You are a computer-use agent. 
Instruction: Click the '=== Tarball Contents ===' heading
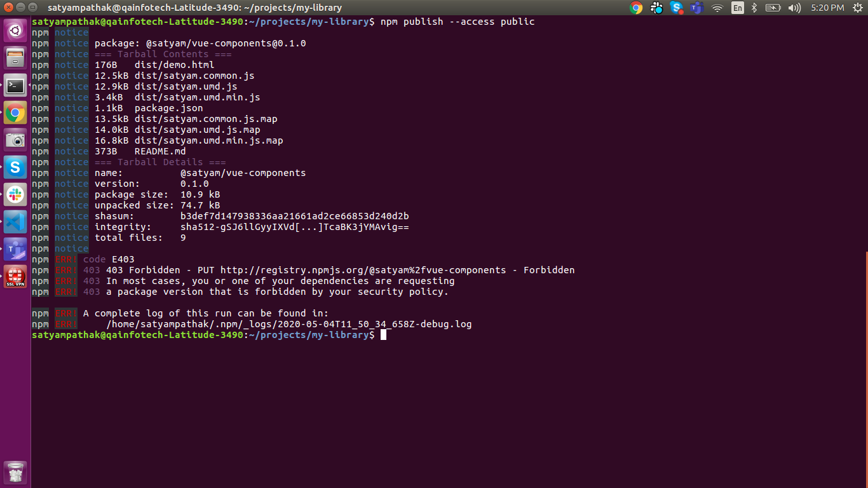pyautogui.click(x=163, y=54)
